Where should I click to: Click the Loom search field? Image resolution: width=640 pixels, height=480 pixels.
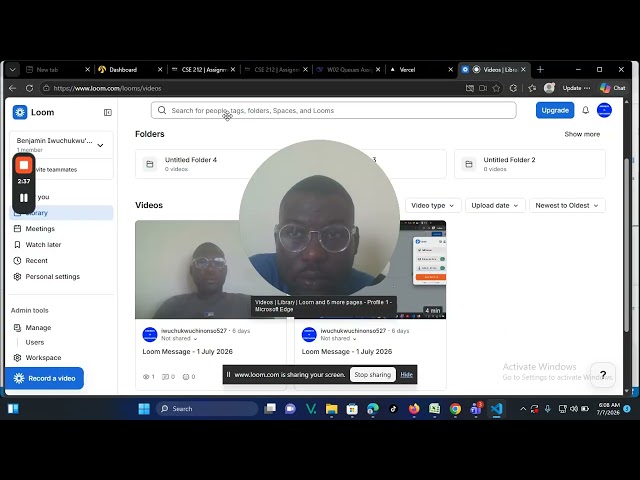pyautogui.click(x=333, y=110)
